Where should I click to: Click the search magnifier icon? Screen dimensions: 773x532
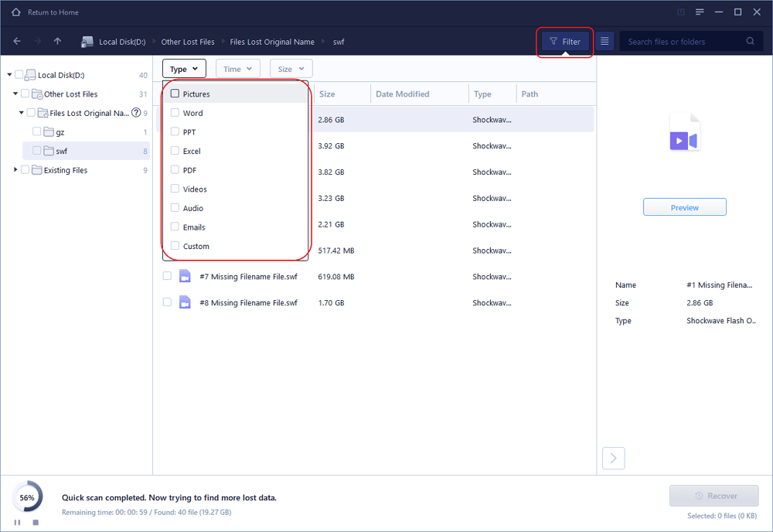pyautogui.click(x=750, y=42)
